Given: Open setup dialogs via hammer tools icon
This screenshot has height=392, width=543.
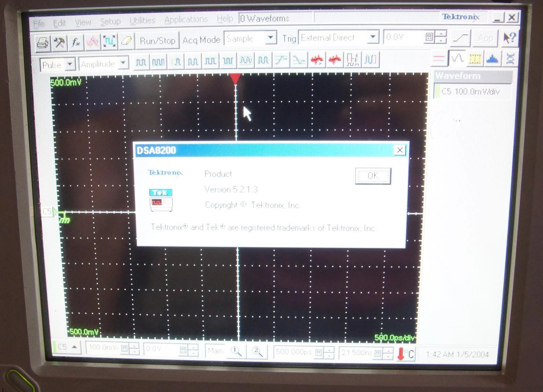Looking at the screenshot, I should tap(59, 42).
